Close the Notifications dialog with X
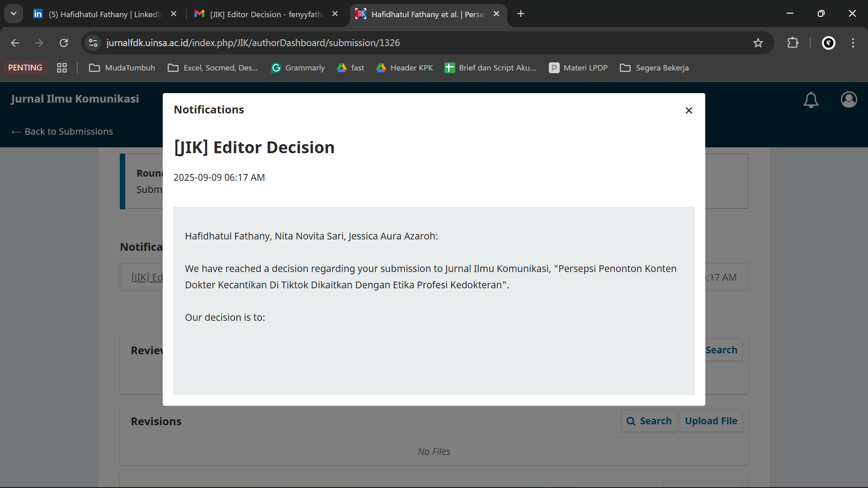 689,111
